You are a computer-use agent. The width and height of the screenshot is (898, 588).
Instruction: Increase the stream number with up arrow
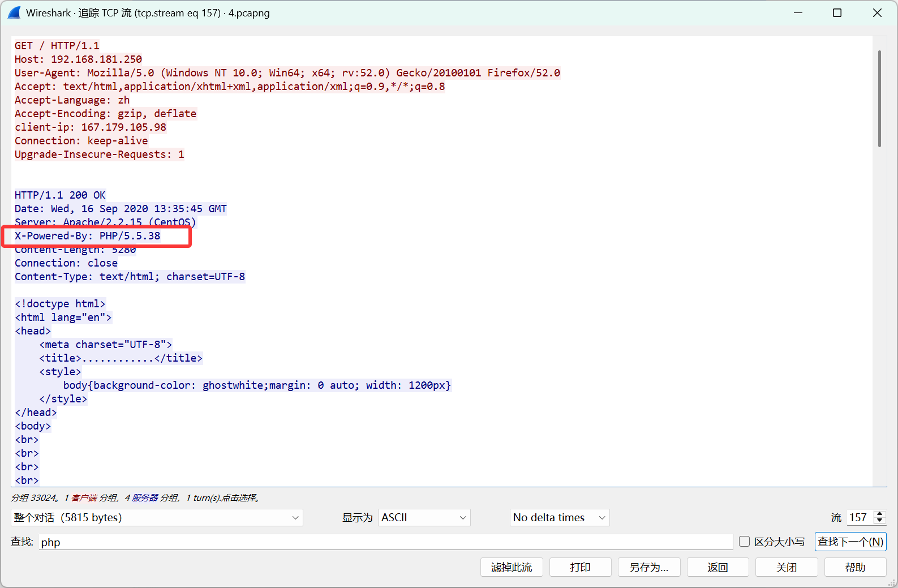coord(879,514)
